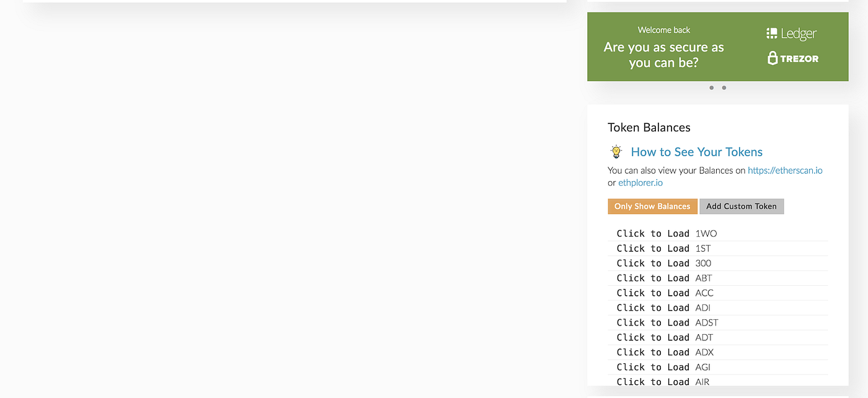Load the ADST token balance

[653, 323]
